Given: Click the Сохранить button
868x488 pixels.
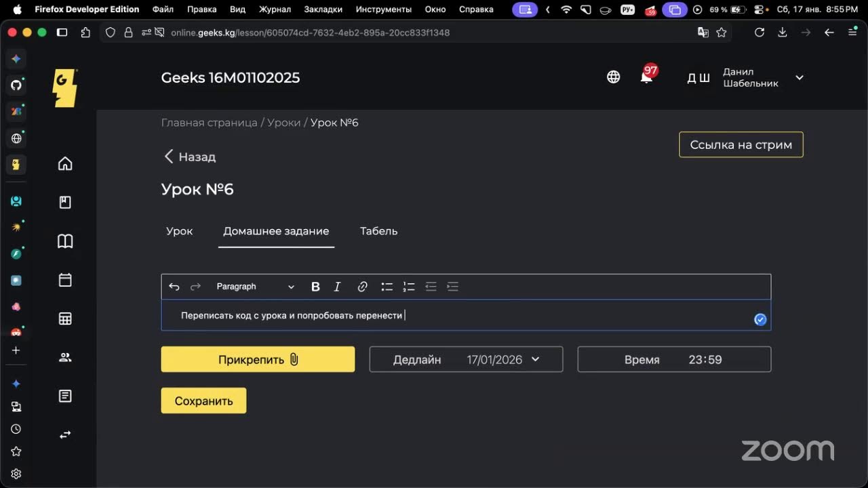Looking at the screenshot, I should point(203,401).
